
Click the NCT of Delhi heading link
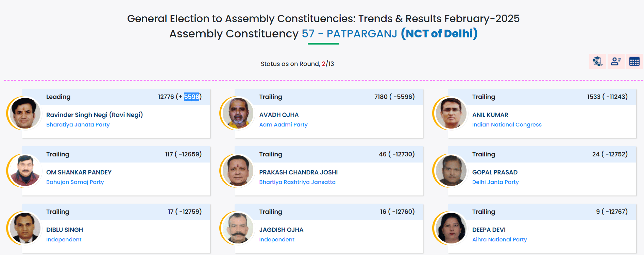[x=439, y=34]
